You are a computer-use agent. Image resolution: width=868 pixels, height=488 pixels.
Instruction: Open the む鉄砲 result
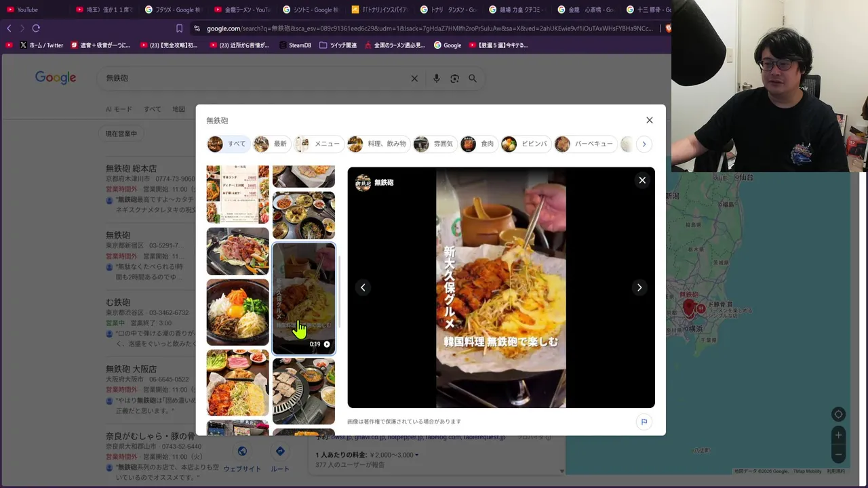point(118,302)
